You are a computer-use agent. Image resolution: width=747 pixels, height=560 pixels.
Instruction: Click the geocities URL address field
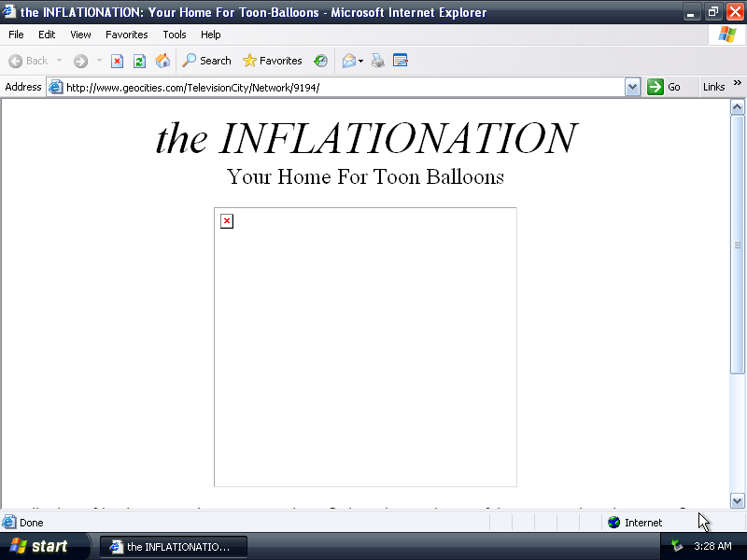[x=336, y=87]
